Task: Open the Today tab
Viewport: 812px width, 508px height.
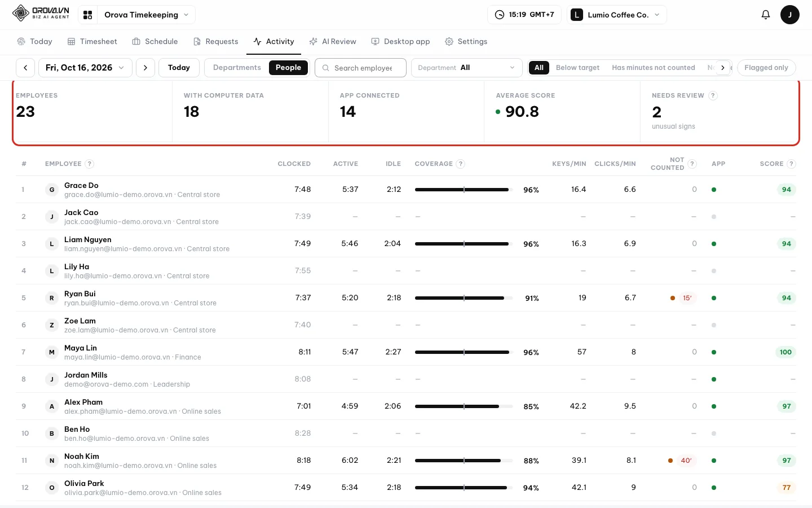Action: point(35,42)
